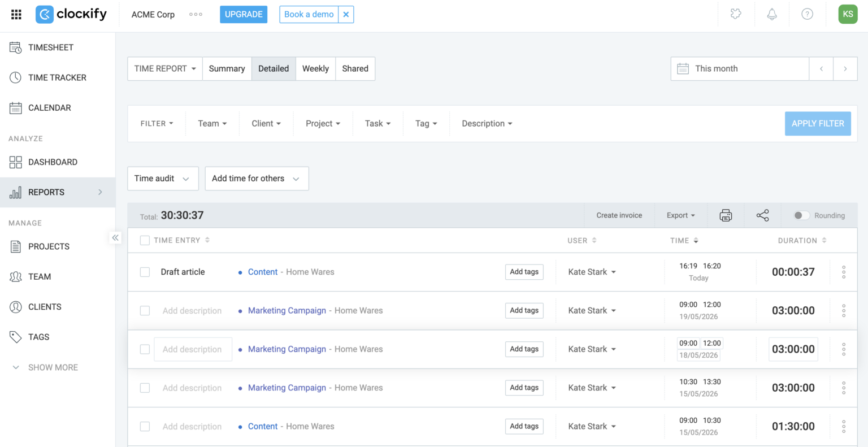Toggle the Rounding switch
This screenshot has width=868, height=447.
(801, 215)
